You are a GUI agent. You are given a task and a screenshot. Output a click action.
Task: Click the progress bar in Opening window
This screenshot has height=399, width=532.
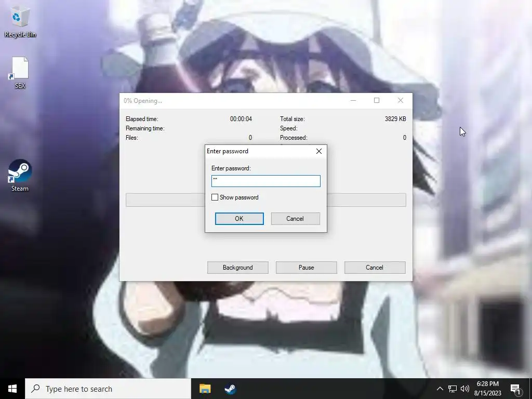click(265, 200)
